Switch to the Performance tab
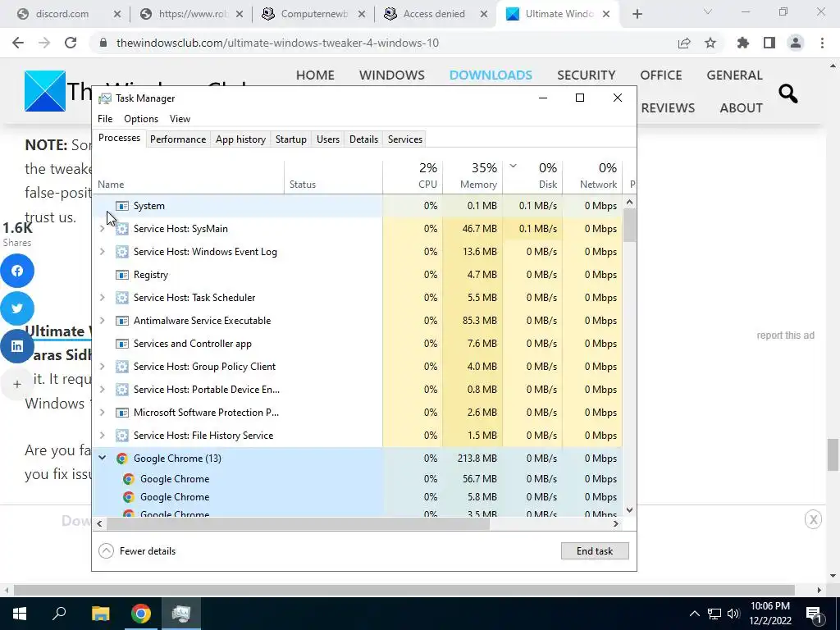840x630 pixels. point(178,139)
